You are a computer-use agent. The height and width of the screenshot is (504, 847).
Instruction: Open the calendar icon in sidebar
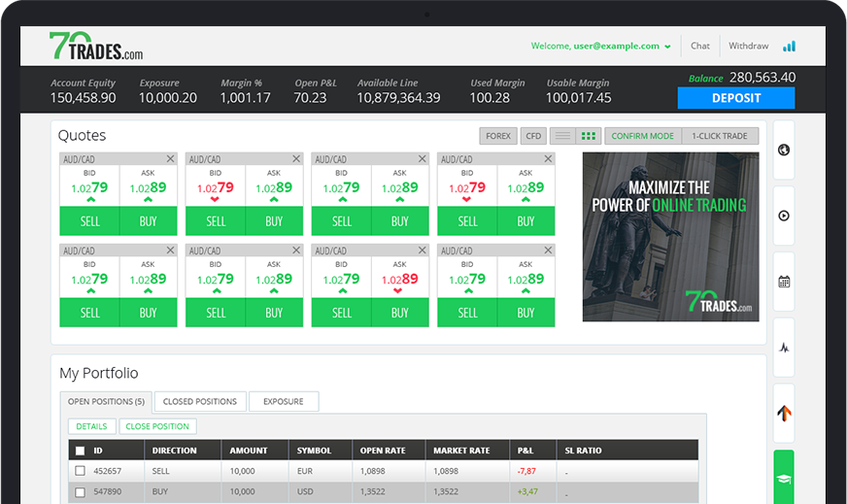[x=784, y=282]
